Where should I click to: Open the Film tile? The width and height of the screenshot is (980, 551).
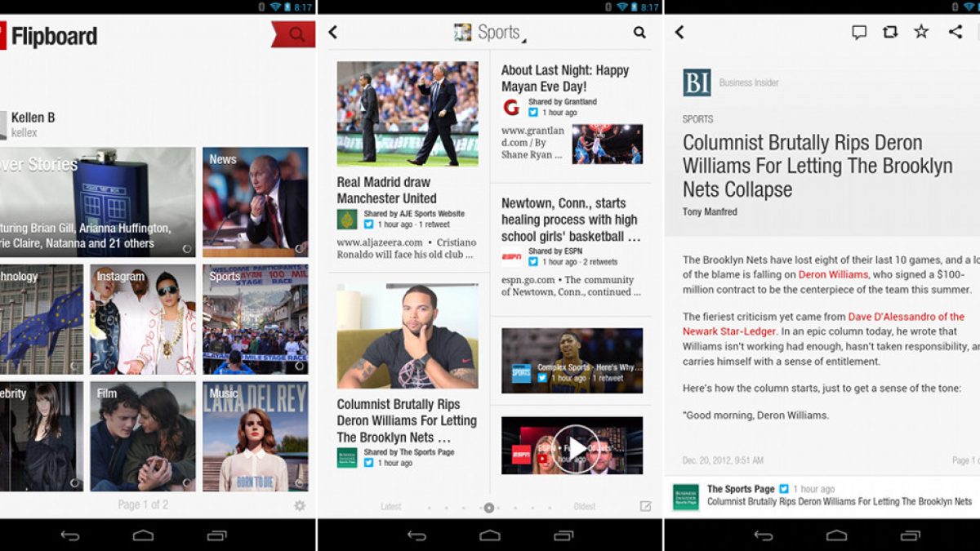[143, 437]
